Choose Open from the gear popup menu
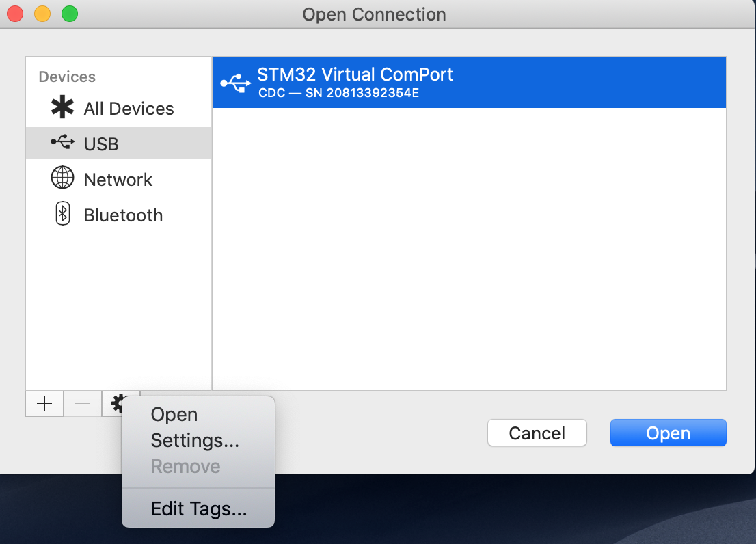This screenshot has height=544, width=756. pos(198,414)
